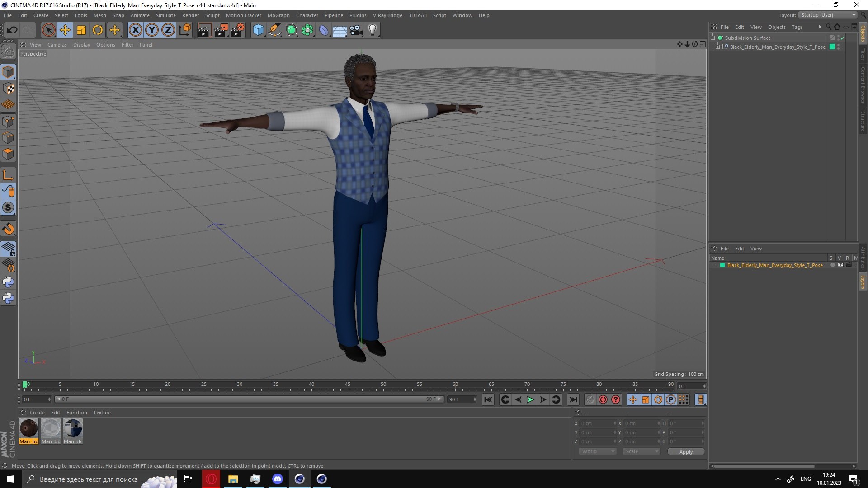The width and height of the screenshot is (868, 488).
Task: Open the Layout dropdown Startup (User)
Action: point(828,15)
